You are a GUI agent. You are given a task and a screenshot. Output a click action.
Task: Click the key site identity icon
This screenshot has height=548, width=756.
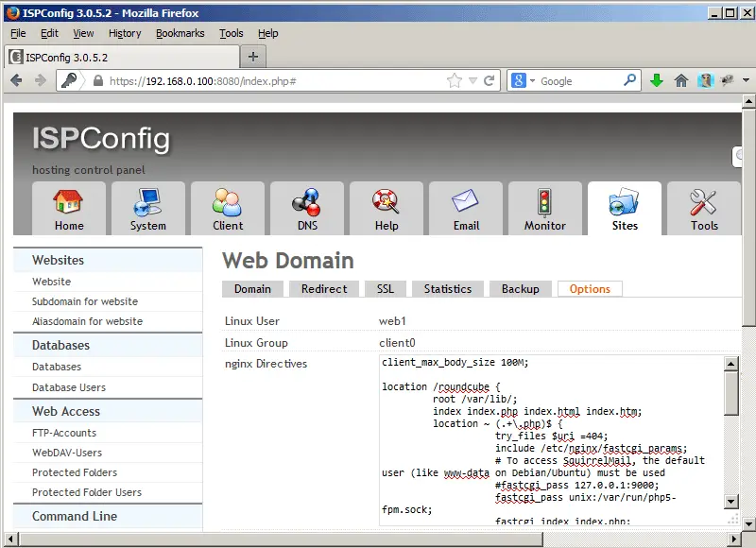(x=68, y=80)
